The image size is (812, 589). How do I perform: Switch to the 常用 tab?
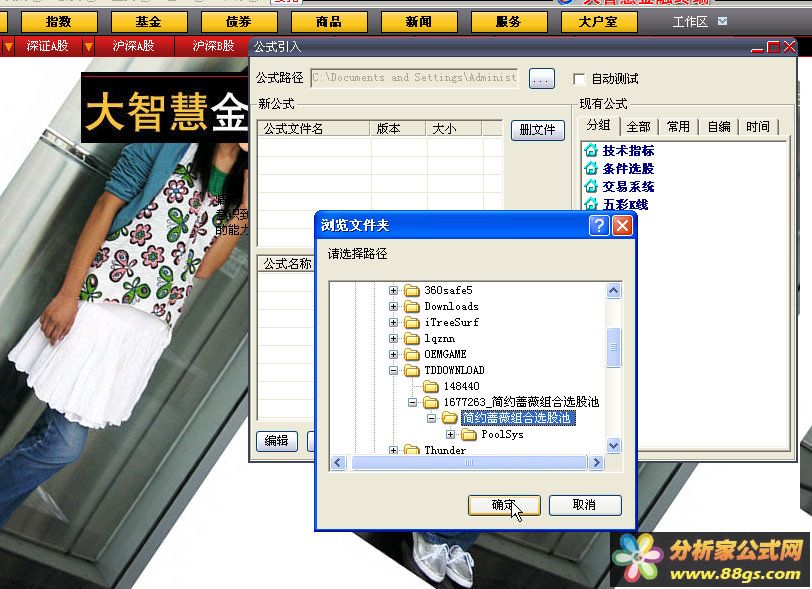678,127
